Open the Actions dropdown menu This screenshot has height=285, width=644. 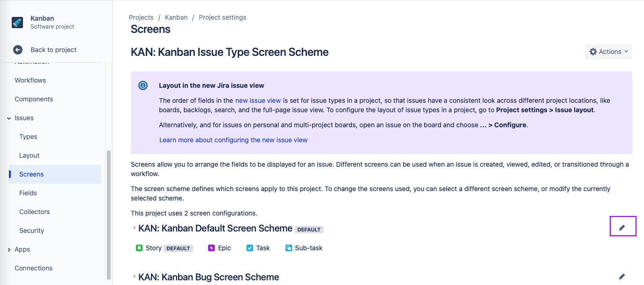608,52
